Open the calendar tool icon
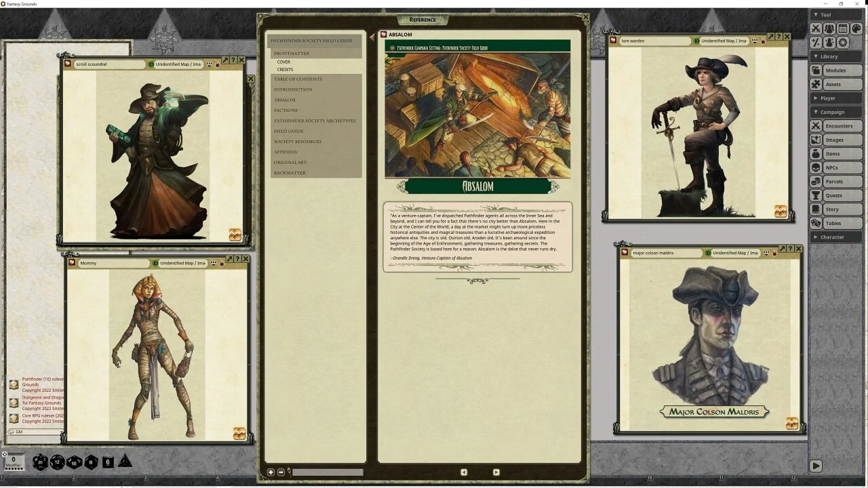Viewport: 868px width, 488px height. [x=843, y=28]
